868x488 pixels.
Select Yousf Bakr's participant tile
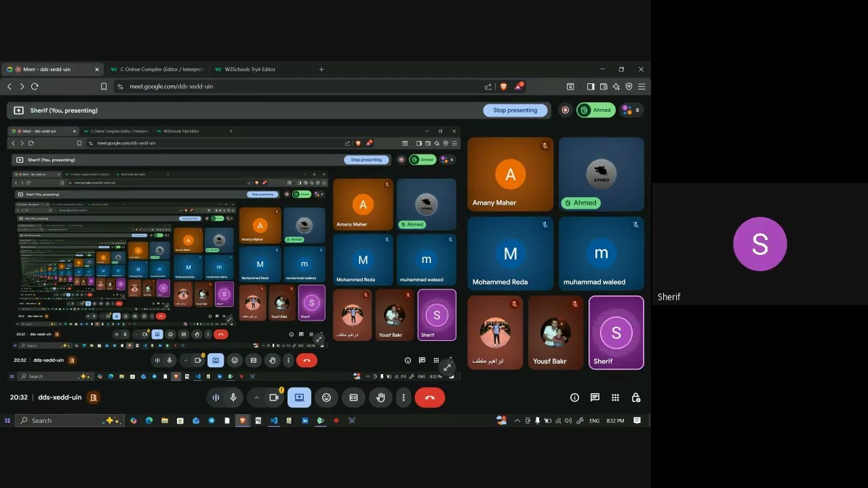point(556,333)
